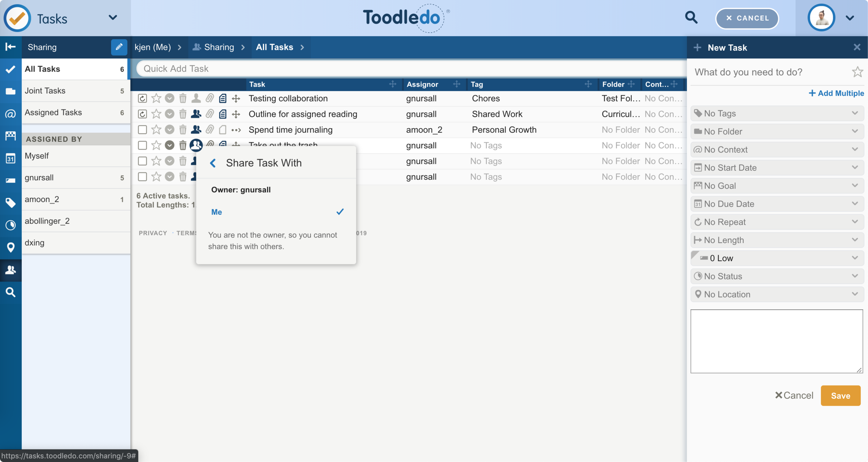Open note for Testing collaboration task
Viewport: 868px width, 462px height.
point(223,98)
